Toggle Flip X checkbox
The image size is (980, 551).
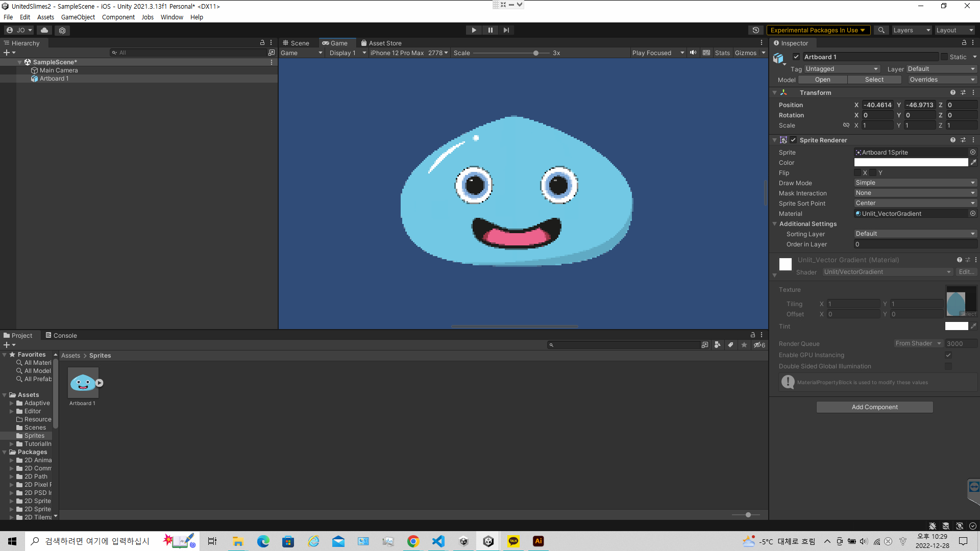[x=857, y=172]
